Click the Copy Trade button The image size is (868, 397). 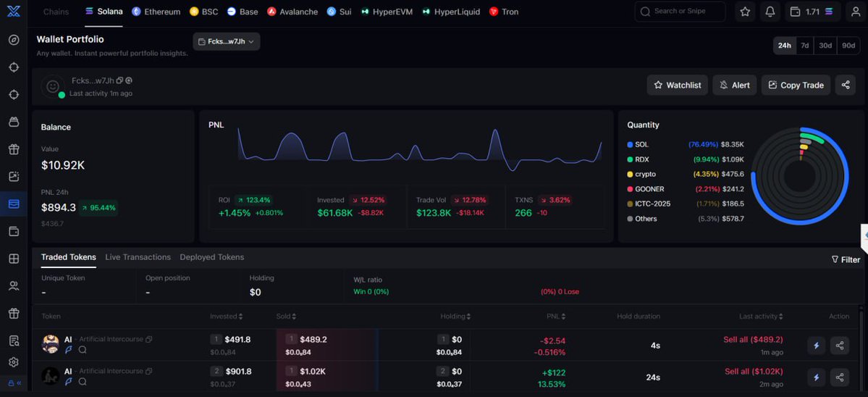coord(796,85)
